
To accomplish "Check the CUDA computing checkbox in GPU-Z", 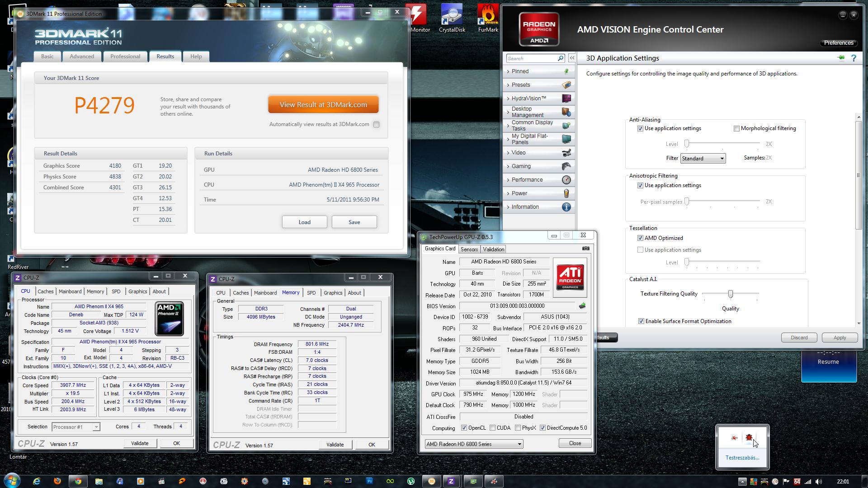I will pos(493,428).
